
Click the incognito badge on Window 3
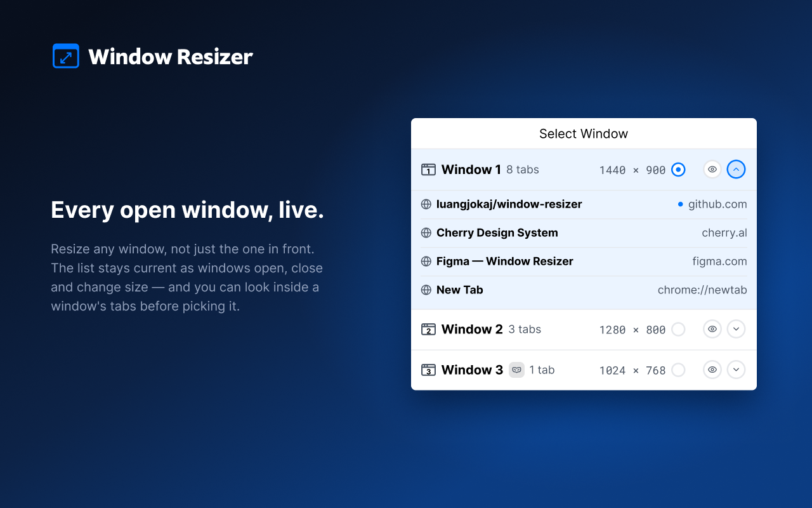click(516, 370)
